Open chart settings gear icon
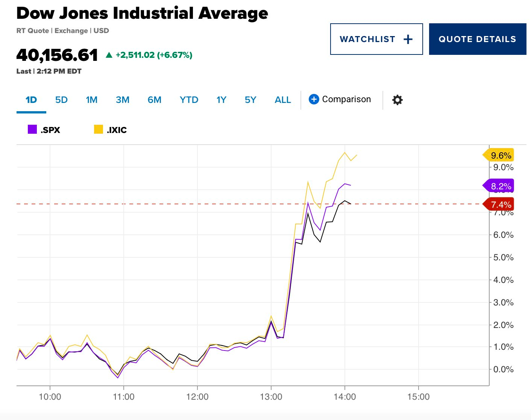The width and height of the screenshot is (531, 420). 397,100
